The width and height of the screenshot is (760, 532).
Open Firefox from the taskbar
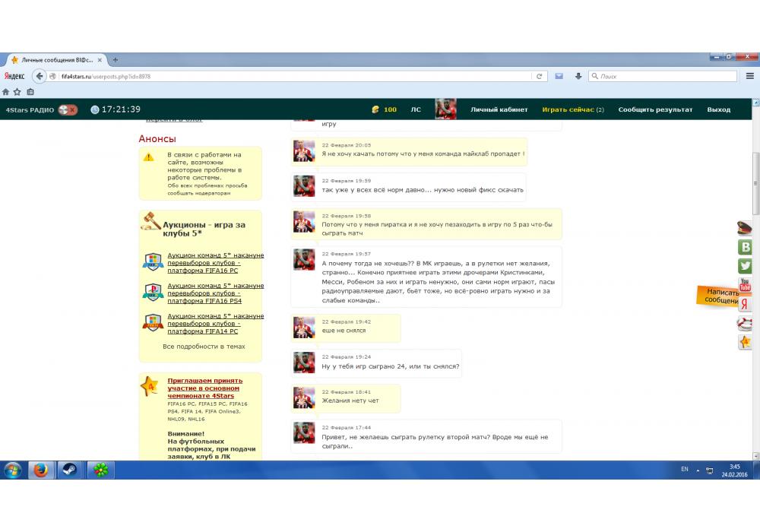(x=41, y=470)
